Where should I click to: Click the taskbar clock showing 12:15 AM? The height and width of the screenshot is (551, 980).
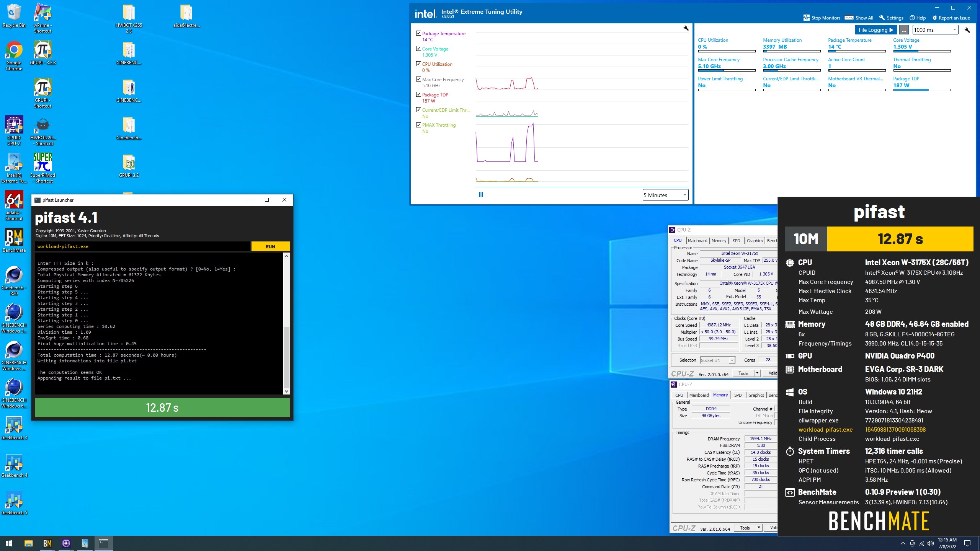[x=947, y=543]
